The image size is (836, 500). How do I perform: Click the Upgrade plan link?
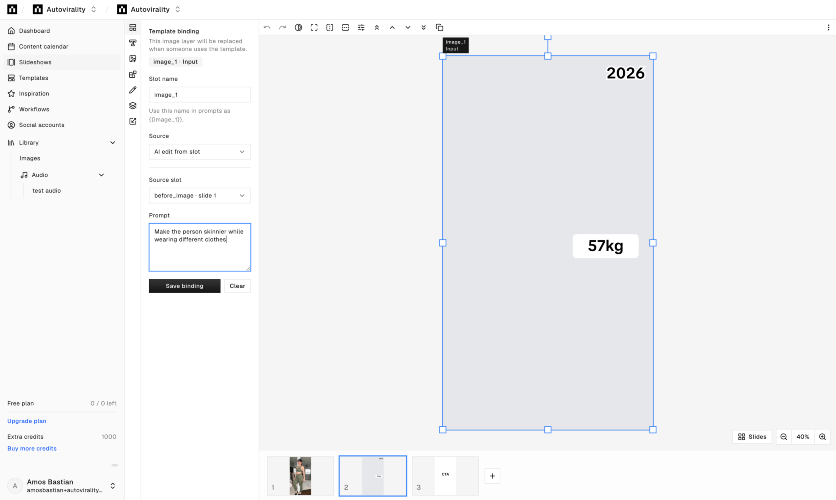(x=27, y=421)
